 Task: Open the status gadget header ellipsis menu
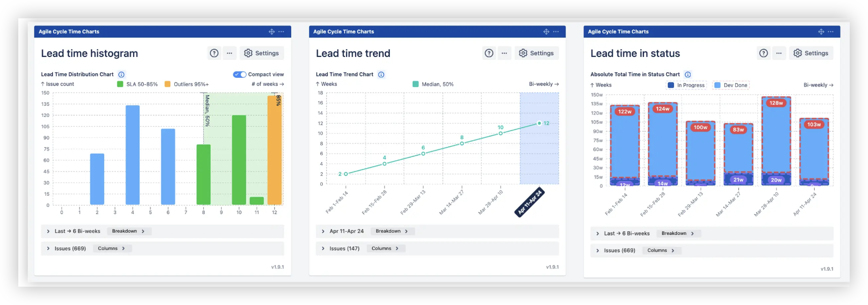click(x=830, y=32)
